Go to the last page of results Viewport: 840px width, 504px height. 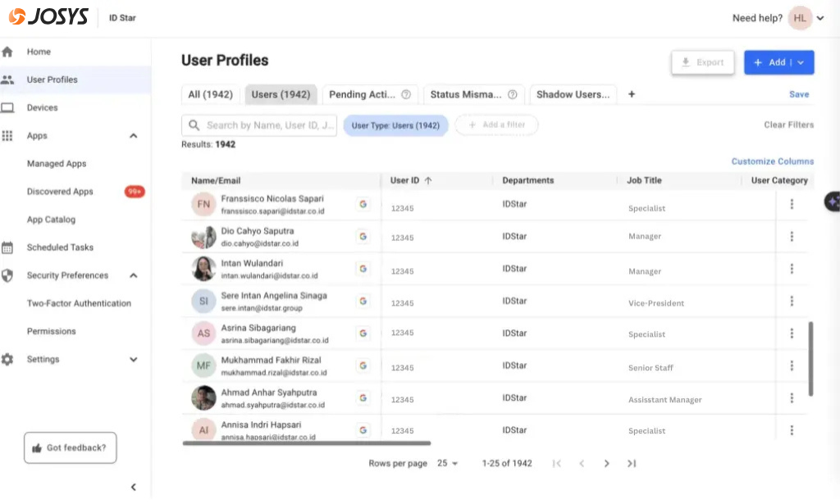[x=632, y=464]
